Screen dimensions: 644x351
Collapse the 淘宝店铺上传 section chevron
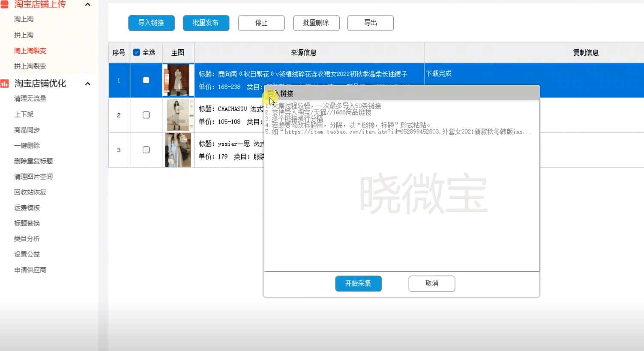[88, 4]
